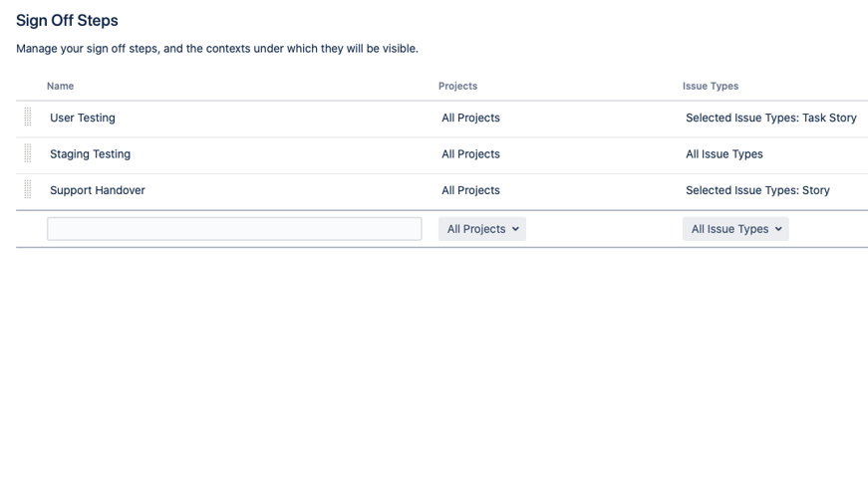Click All Projects in the Support Handover row
This screenshot has height=494, width=868.
pos(470,190)
